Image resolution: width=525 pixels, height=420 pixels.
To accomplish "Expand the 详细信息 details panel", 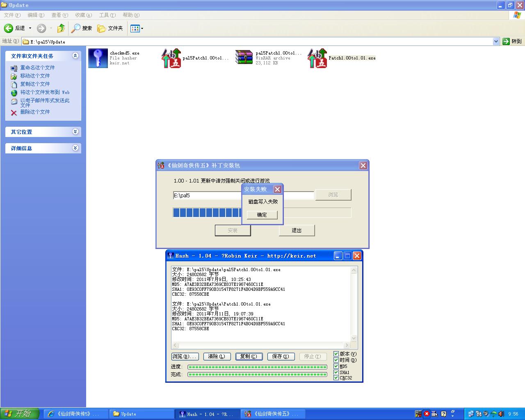I will [x=75, y=148].
